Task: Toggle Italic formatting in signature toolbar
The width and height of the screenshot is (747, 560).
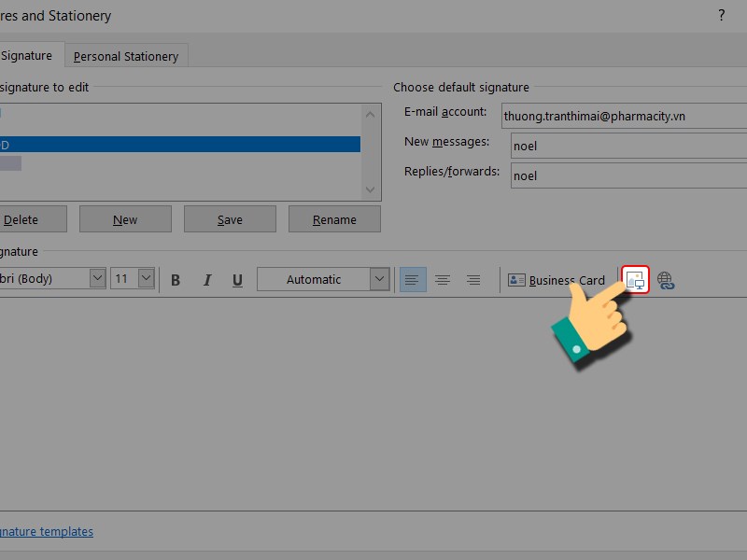Action: [206, 280]
